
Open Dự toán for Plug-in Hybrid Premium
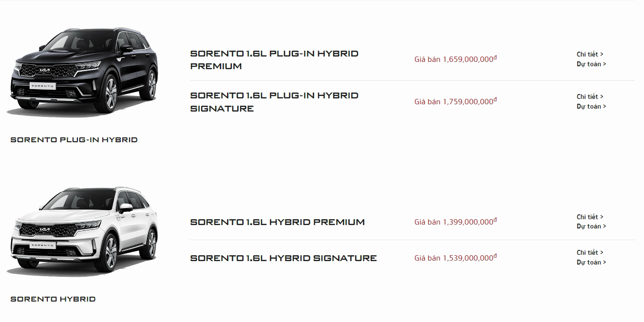tap(591, 64)
